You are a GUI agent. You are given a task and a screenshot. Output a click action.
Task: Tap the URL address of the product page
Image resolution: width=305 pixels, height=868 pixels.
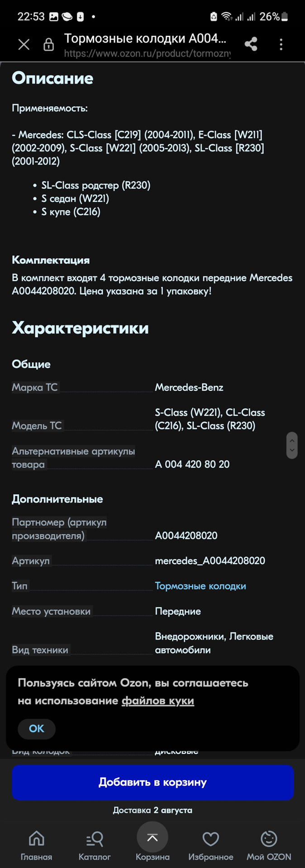[x=147, y=54]
